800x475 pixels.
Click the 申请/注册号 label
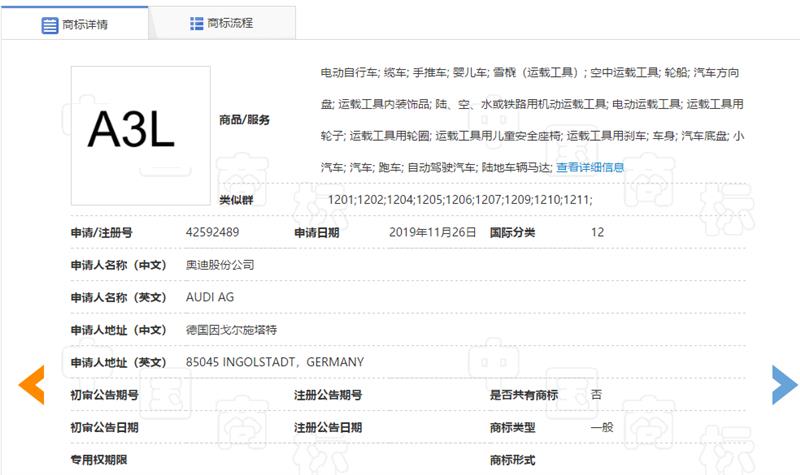tap(102, 233)
